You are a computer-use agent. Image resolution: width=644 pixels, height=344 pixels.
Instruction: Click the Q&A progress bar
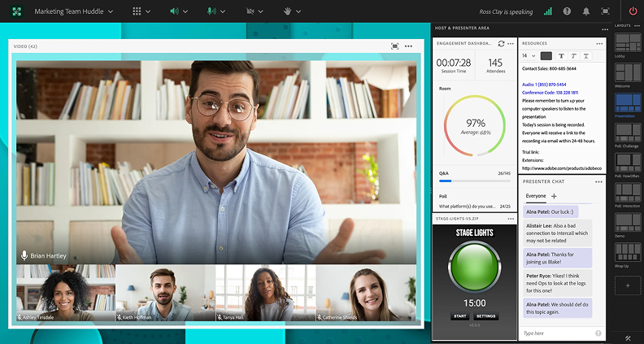pos(475,181)
